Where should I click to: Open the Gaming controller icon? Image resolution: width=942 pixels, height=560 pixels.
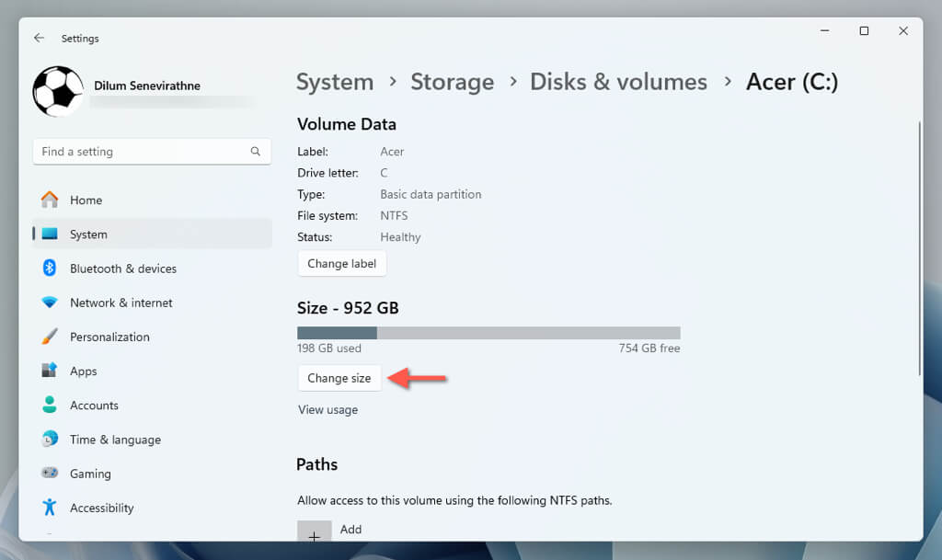pos(50,474)
